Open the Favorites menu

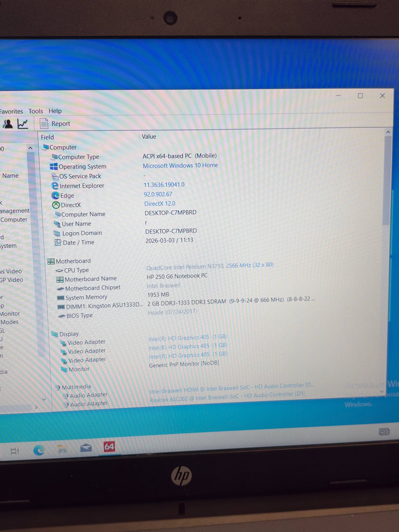pyautogui.click(x=11, y=112)
